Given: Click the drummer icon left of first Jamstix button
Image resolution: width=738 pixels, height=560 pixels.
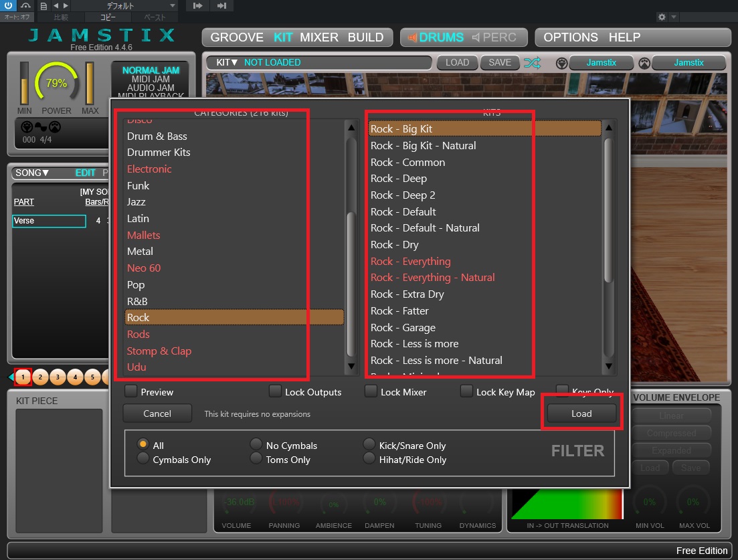Looking at the screenshot, I should (x=561, y=63).
